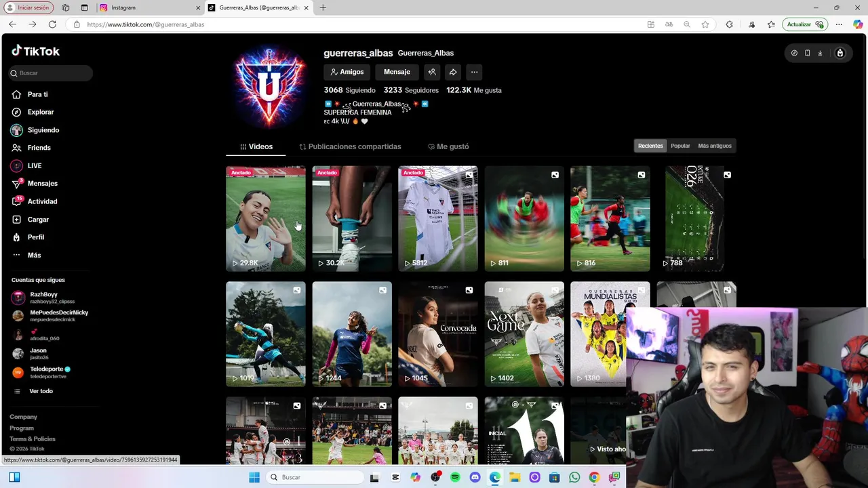Expand Terms & Policies footer section
The image size is (868, 488).
point(33,439)
